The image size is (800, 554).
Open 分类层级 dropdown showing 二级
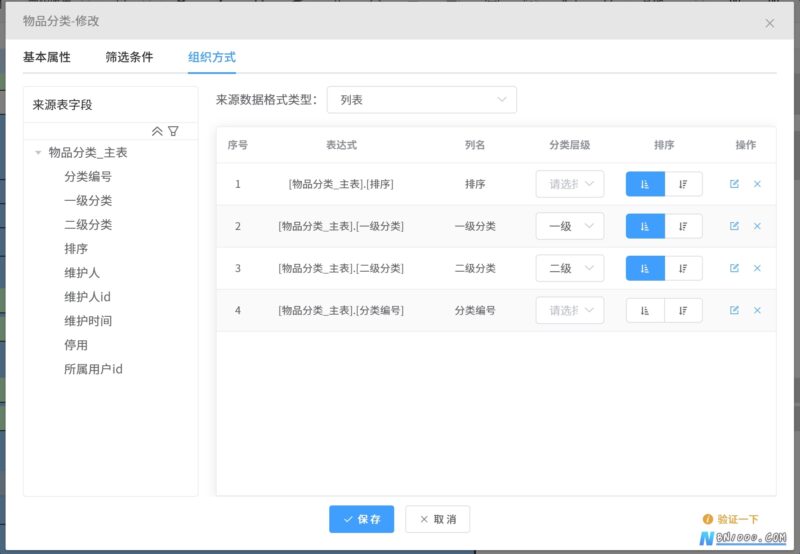coord(570,268)
